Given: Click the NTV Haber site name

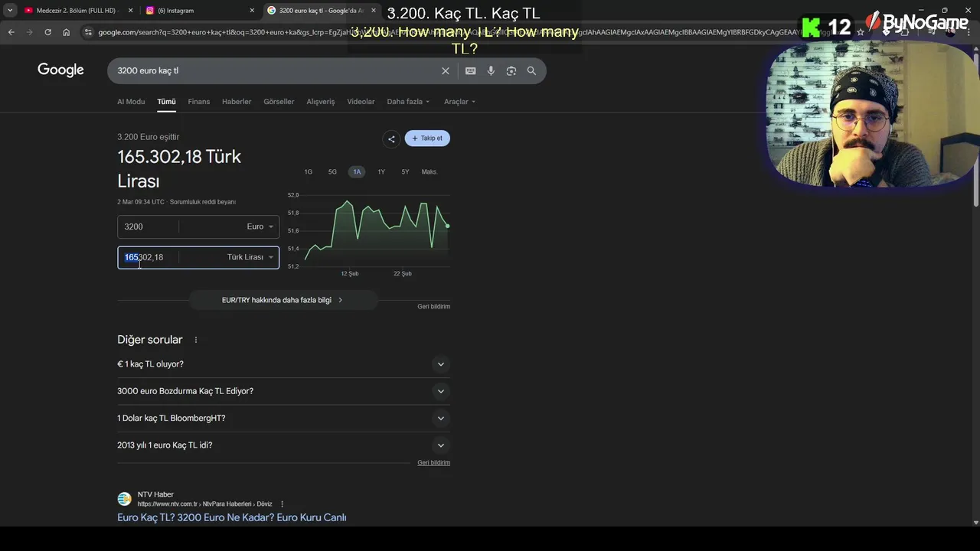Looking at the screenshot, I should point(155,494).
